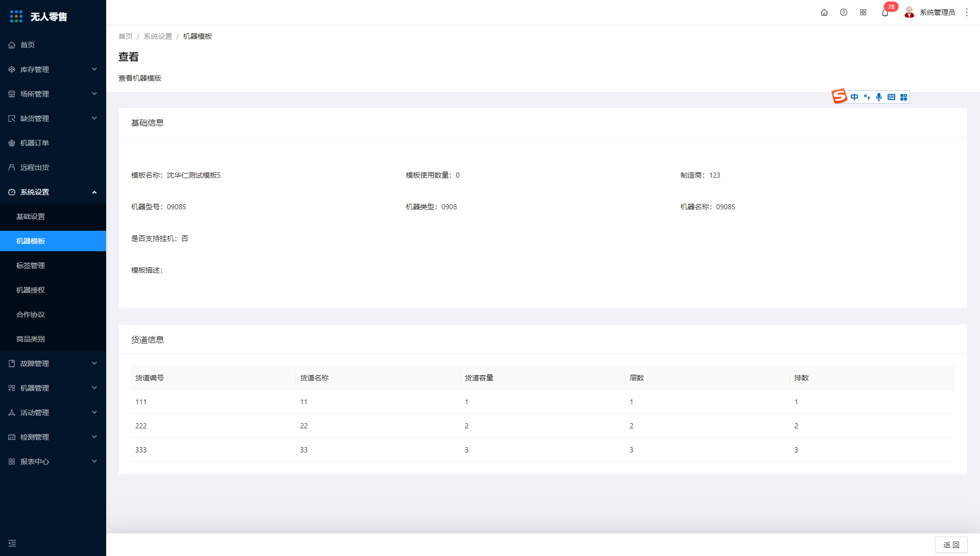The width and height of the screenshot is (980, 556).
Task: Click the 远程出货 sidebar icon
Action: tap(12, 167)
